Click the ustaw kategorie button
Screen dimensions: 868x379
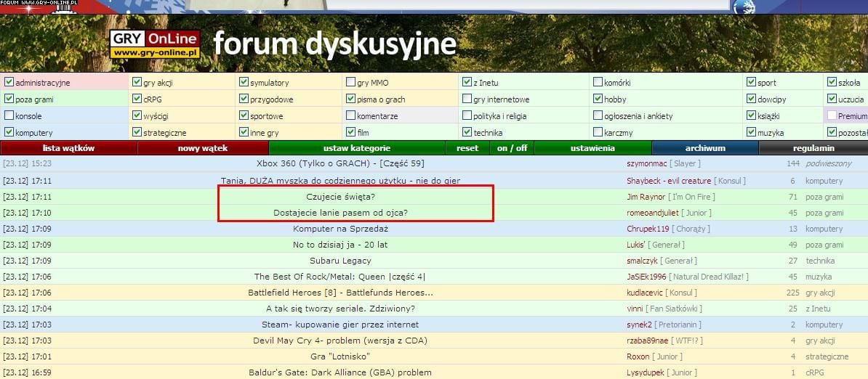pyautogui.click(x=357, y=148)
